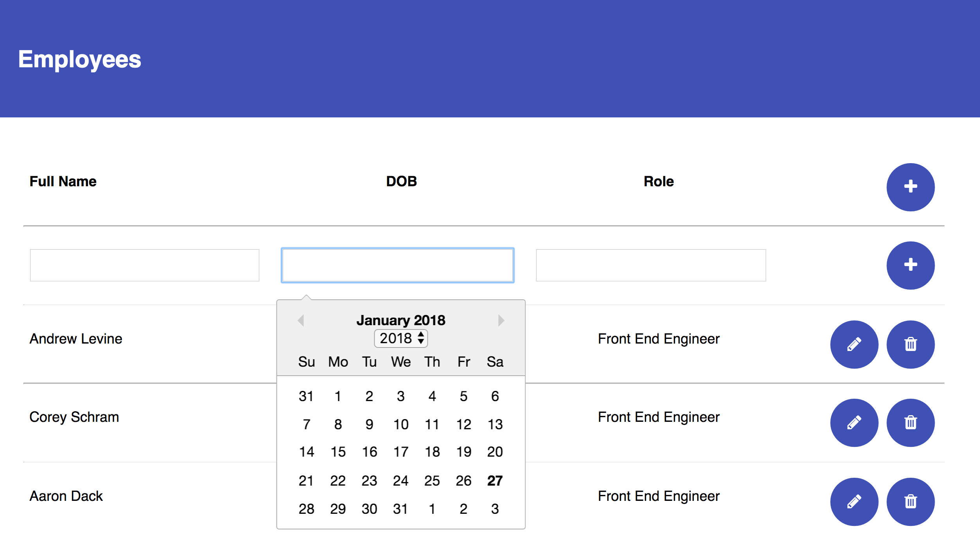Click the Employees page title
Viewport: 980px width, 540px height.
pos(80,59)
